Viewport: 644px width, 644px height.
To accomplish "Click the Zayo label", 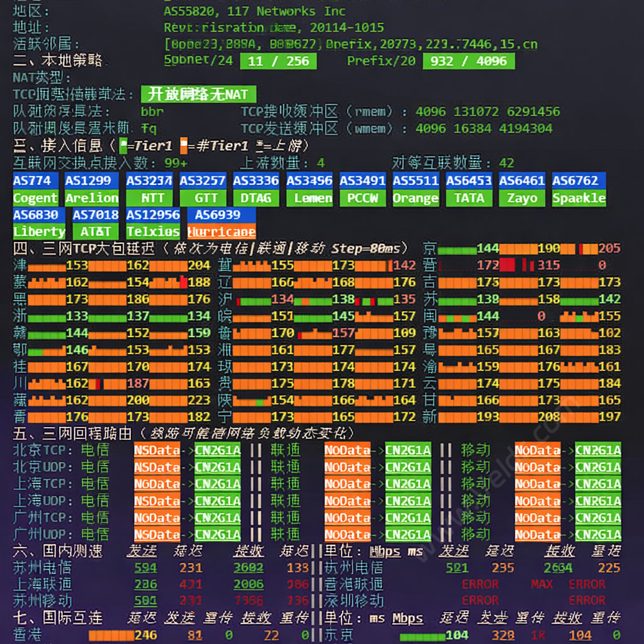I will 522,198.
